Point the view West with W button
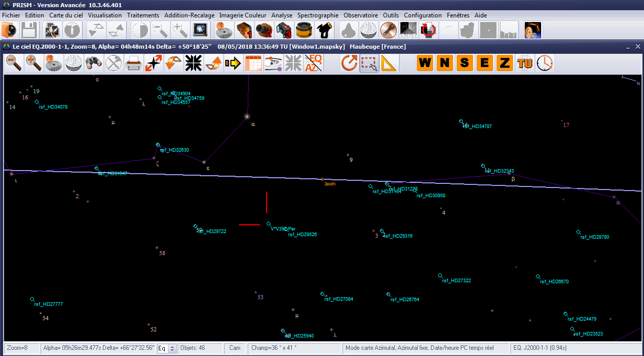The height and width of the screenshot is (356, 644). coord(425,64)
